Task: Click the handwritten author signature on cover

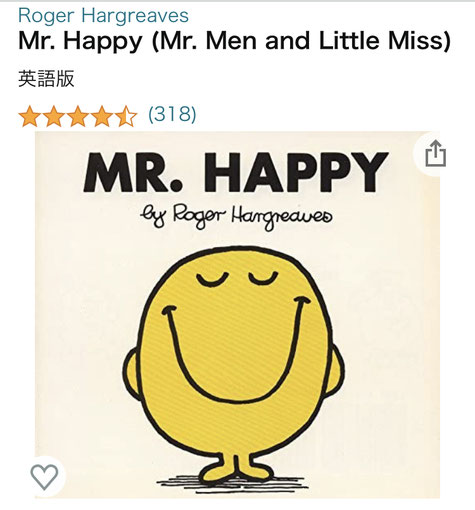Action: [x=236, y=216]
